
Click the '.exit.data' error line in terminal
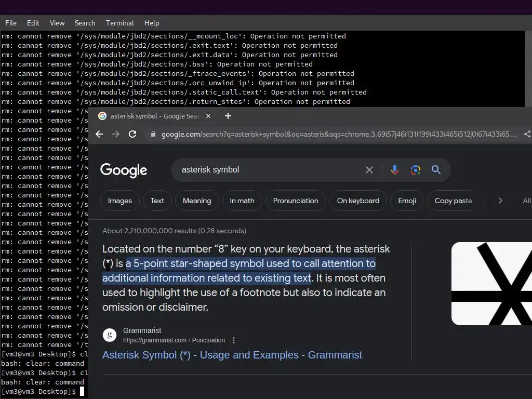[x=169, y=55]
